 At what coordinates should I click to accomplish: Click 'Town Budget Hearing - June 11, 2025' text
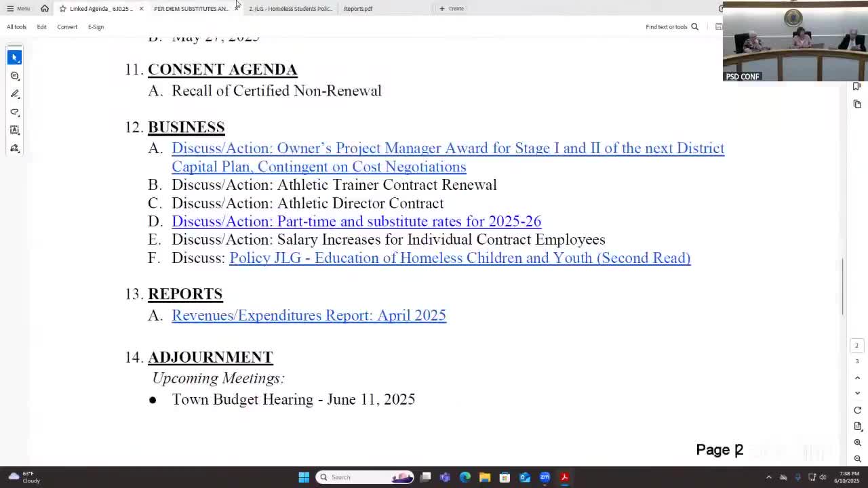(294, 399)
